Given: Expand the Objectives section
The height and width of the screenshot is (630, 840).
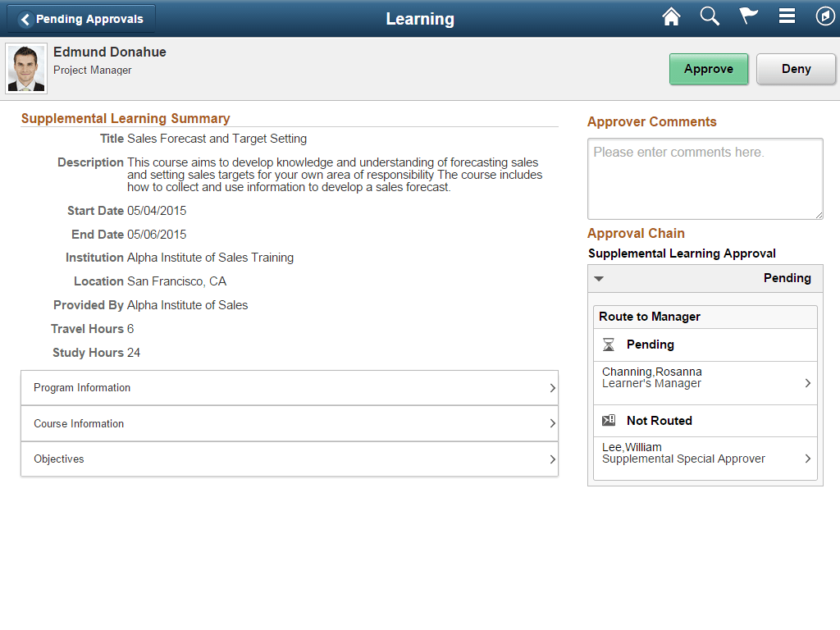Looking at the screenshot, I should 289,459.
